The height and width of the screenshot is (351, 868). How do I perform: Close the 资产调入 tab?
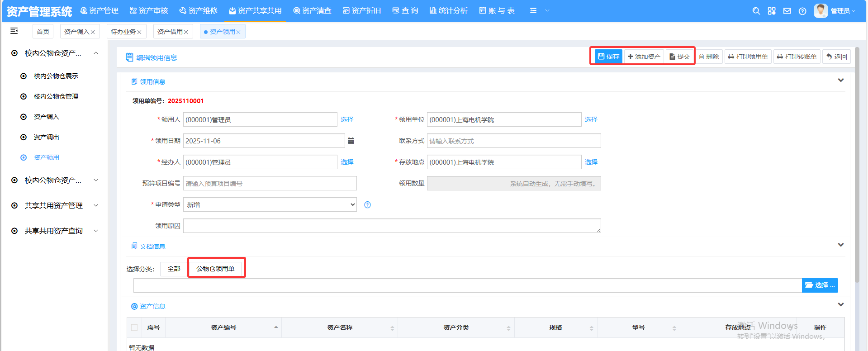click(93, 32)
